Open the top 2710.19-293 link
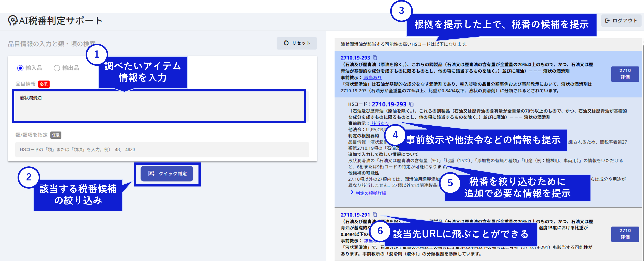Viewport: 644px width, 261px height. tap(355, 58)
